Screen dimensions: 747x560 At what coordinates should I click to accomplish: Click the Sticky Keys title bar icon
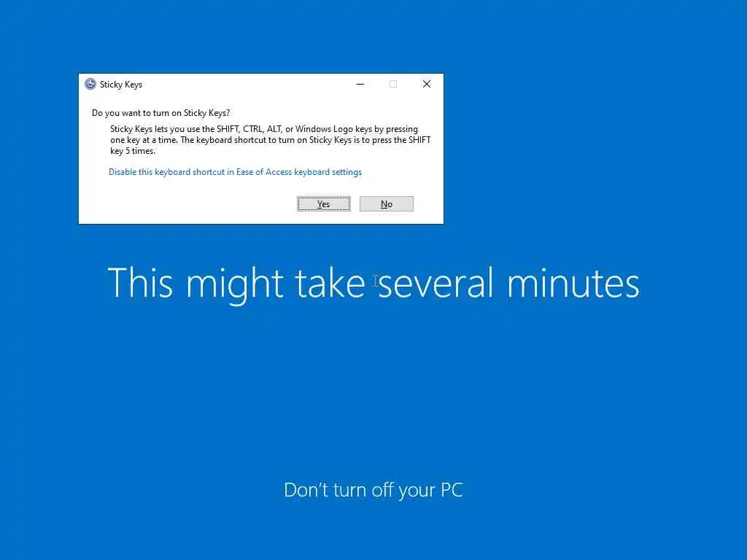coord(90,85)
